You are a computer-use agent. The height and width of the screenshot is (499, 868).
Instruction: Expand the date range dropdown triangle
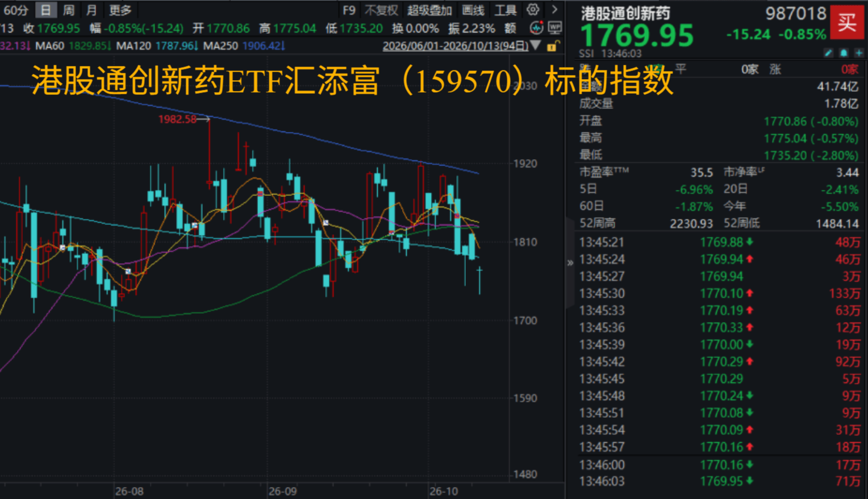(536, 45)
